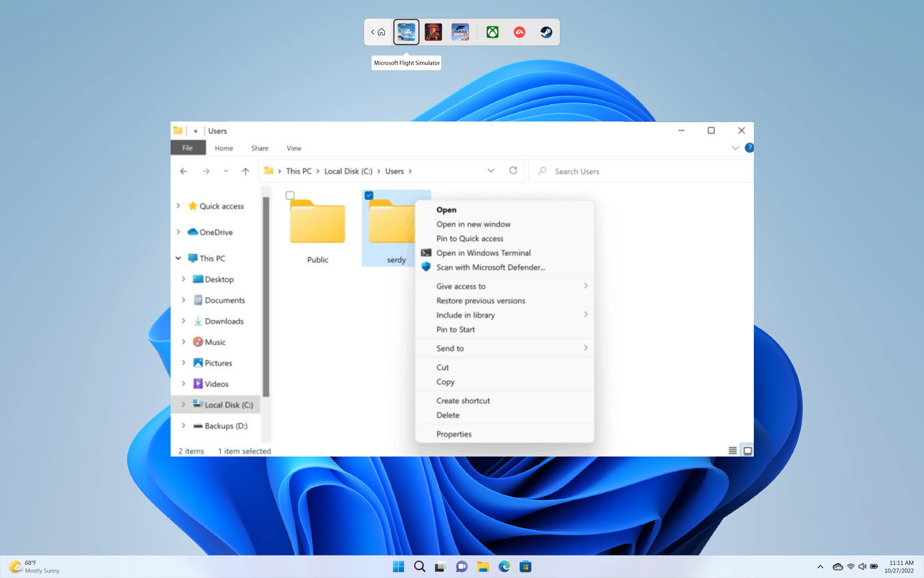Click the Delete context menu button

447,415
